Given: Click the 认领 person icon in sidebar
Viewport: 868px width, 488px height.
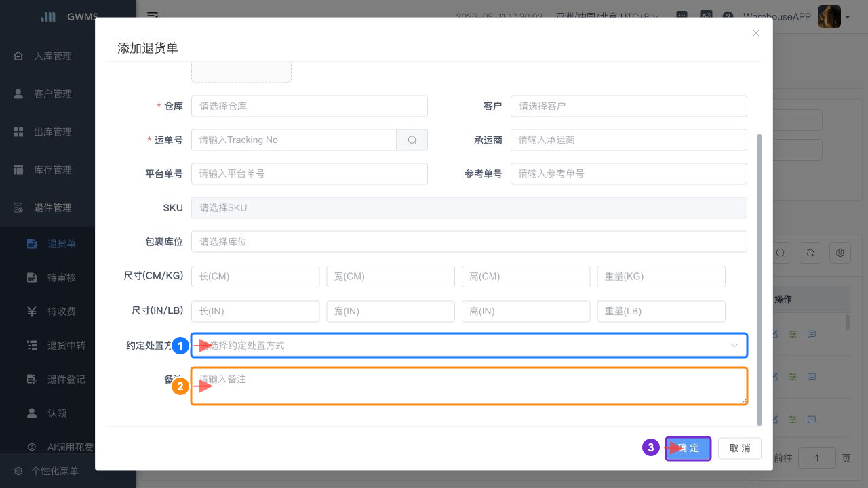Looking at the screenshot, I should pyautogui.click(x=32, y=413).
